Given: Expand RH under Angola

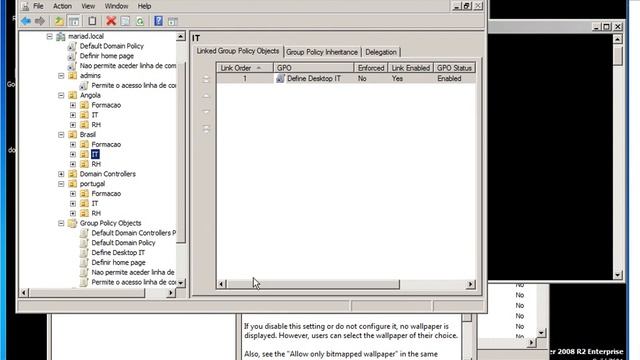Looking at the screenshot, I should click(73, 124).
